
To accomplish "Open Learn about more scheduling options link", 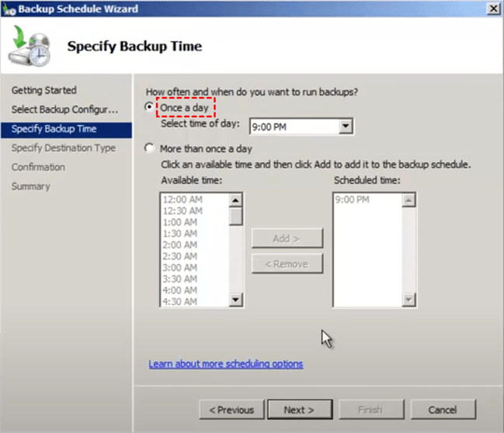I will click(226, 364).
